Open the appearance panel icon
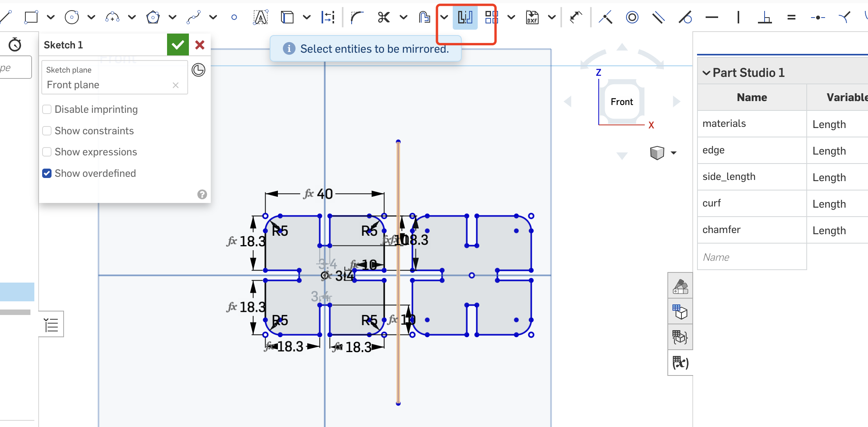 [680, 286]
